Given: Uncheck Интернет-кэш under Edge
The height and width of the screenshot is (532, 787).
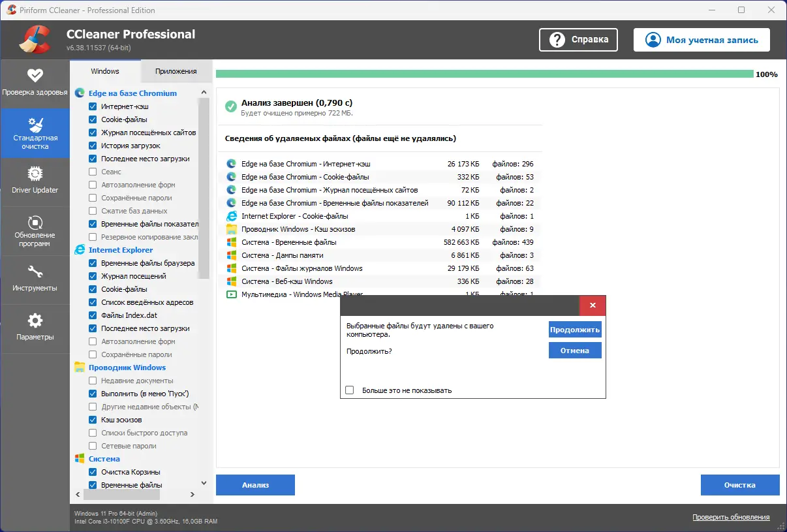Looking at the screenshot, I should (x=93, y=106).
